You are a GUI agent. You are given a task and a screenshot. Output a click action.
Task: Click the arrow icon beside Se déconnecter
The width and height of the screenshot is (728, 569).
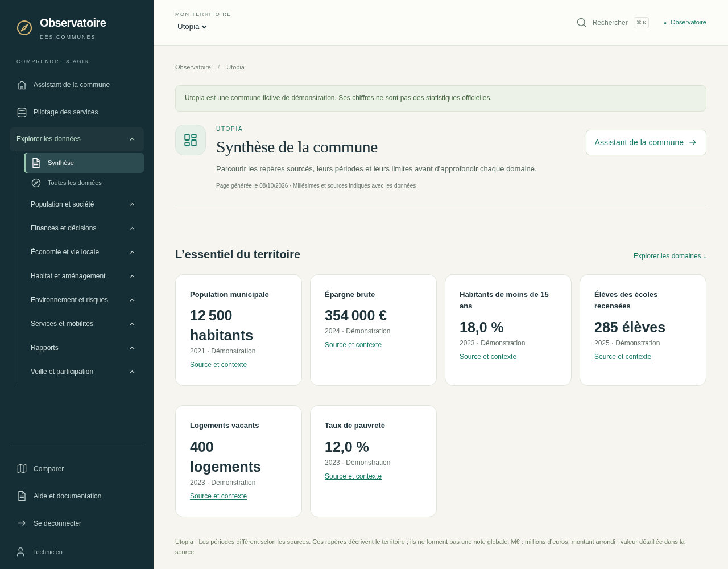coord(22,523)
